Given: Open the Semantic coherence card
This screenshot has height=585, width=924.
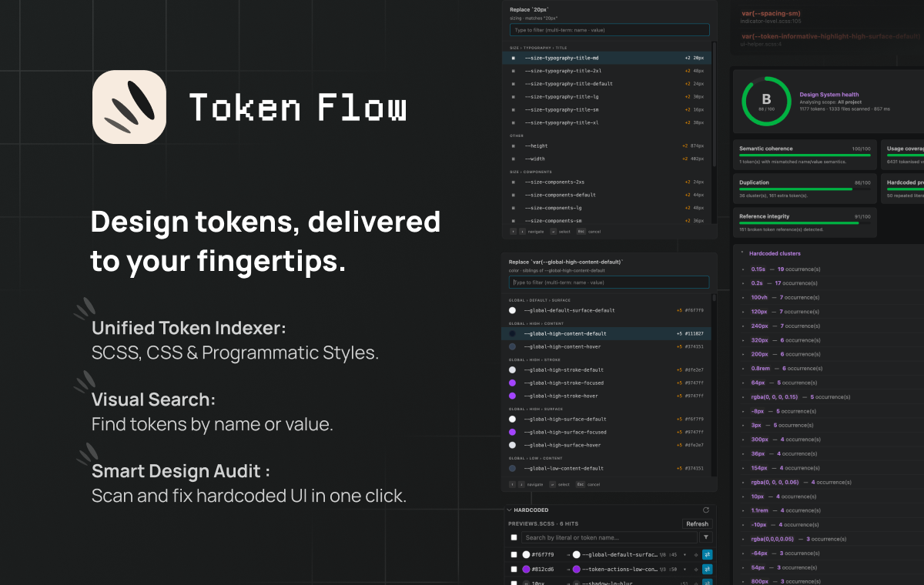Looking at the screenshot, I should tap(805, 154).
